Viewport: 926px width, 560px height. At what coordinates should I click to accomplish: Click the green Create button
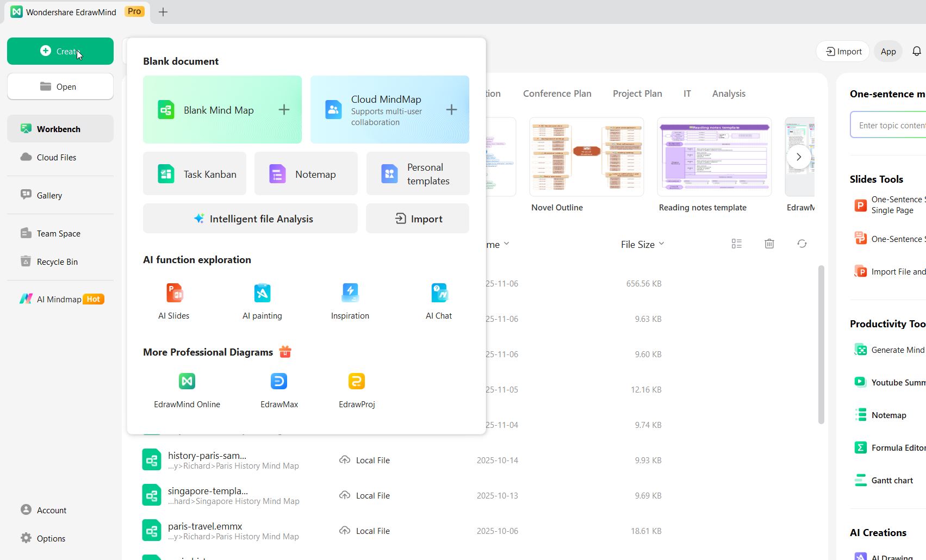60,51
